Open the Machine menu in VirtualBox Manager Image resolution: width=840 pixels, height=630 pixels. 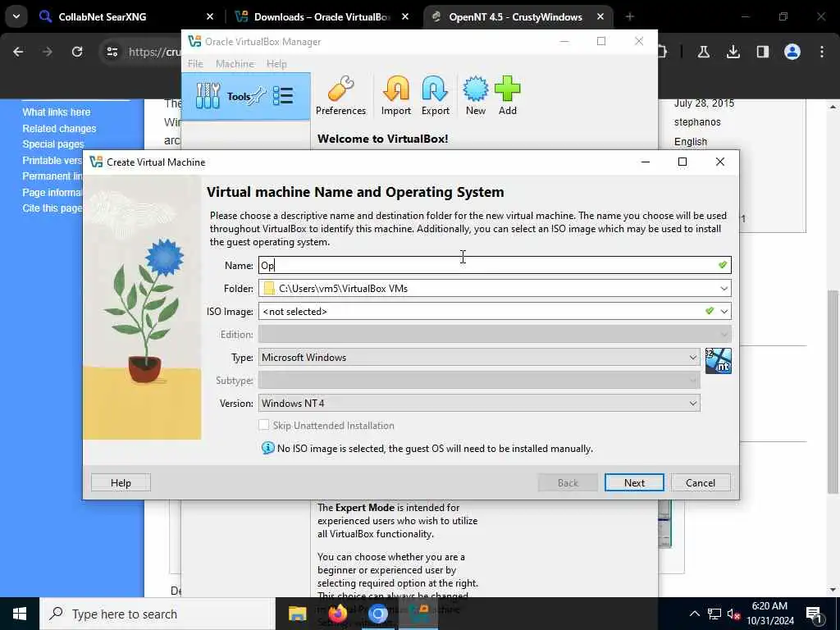tap(235, 64)
